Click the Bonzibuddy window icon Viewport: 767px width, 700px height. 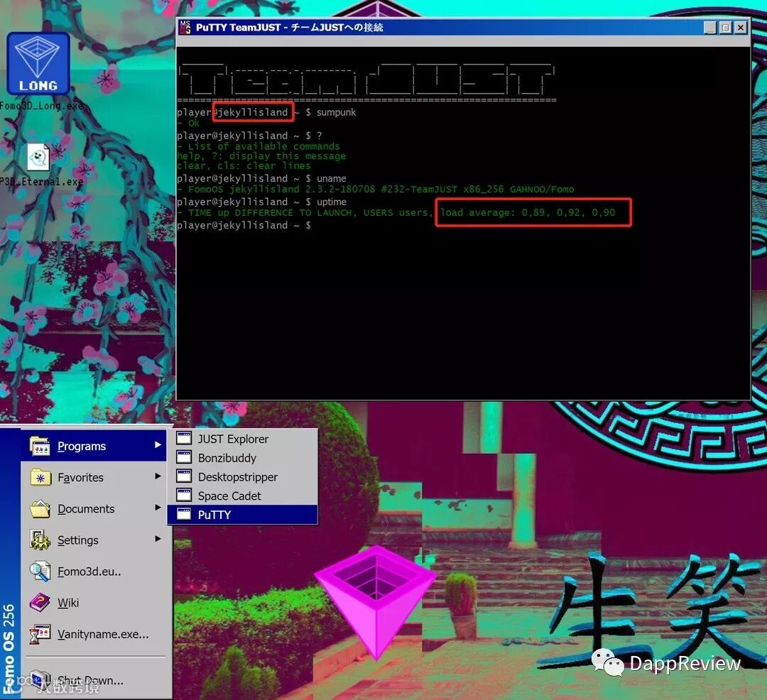(x=184, y=457)
